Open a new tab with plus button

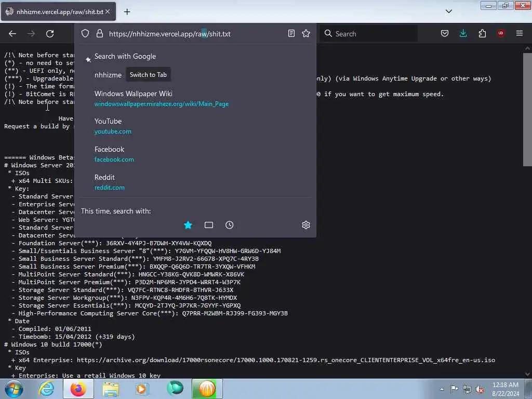(x=127, y=12)
